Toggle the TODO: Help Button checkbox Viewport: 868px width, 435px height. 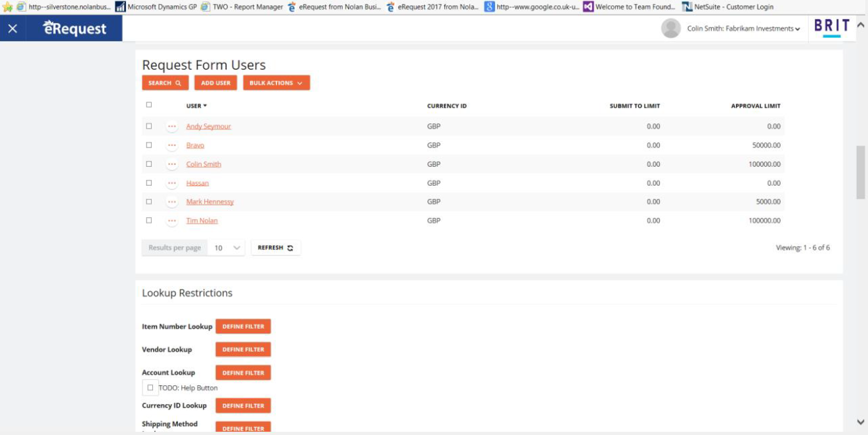click(150, 388)
